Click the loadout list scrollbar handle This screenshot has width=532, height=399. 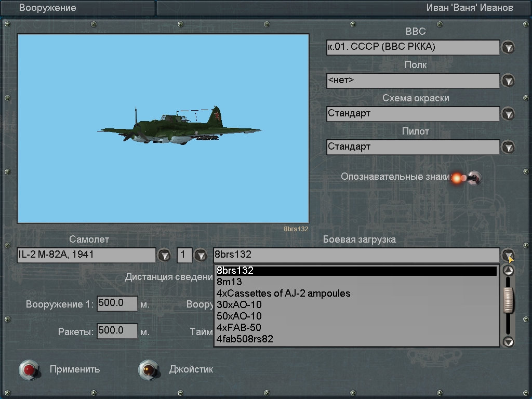coord(509,300)
